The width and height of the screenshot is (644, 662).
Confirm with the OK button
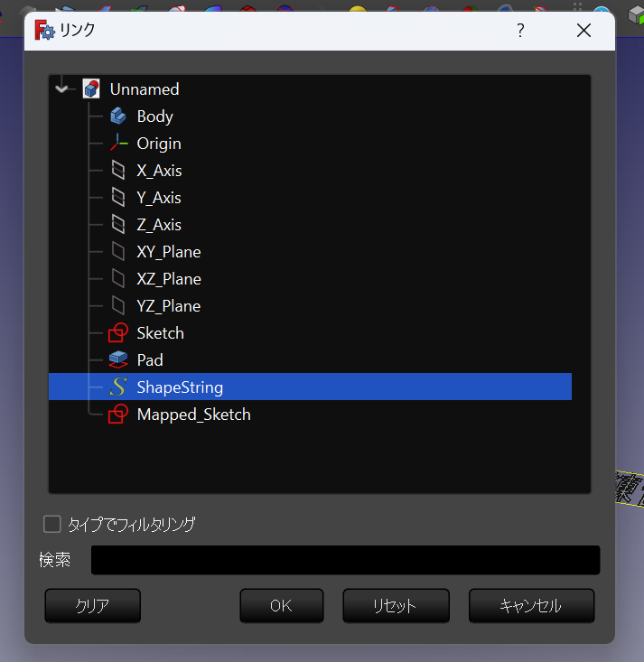point(281,605)
